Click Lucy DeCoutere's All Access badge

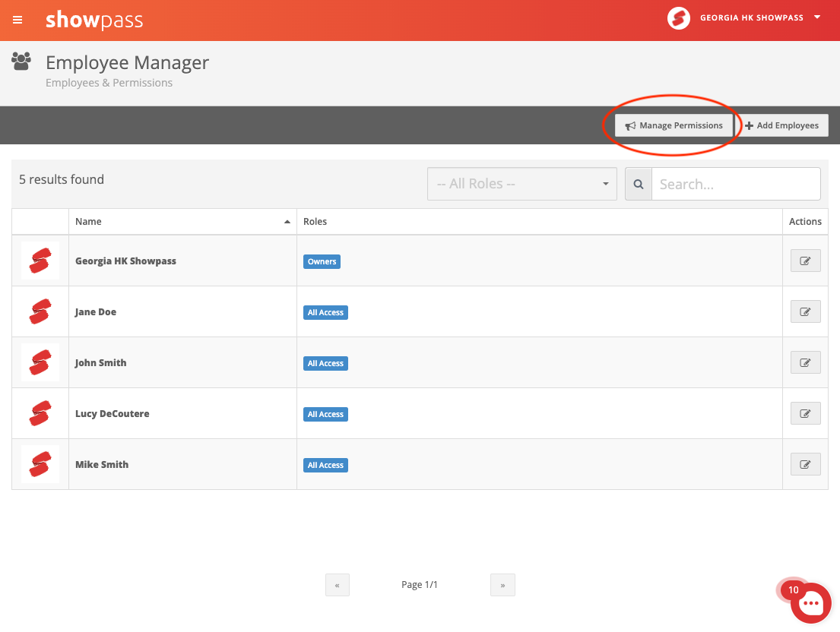pos(325,414)
